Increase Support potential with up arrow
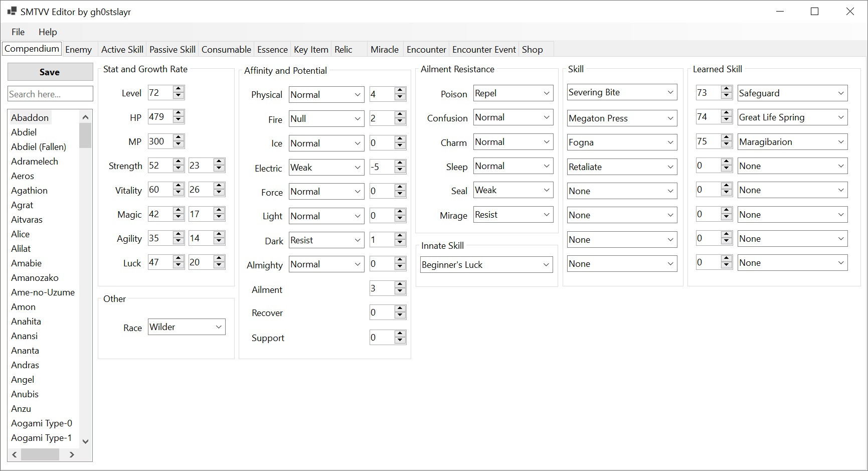This screenshot has width=868, height=471. [400, 334]
